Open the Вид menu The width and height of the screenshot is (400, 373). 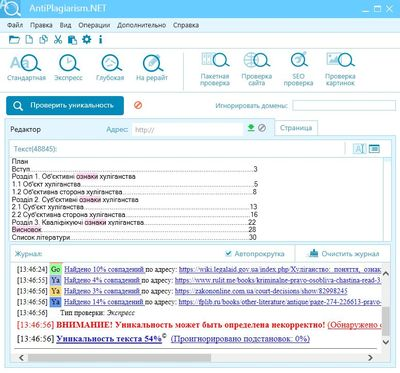click(65, 25)
